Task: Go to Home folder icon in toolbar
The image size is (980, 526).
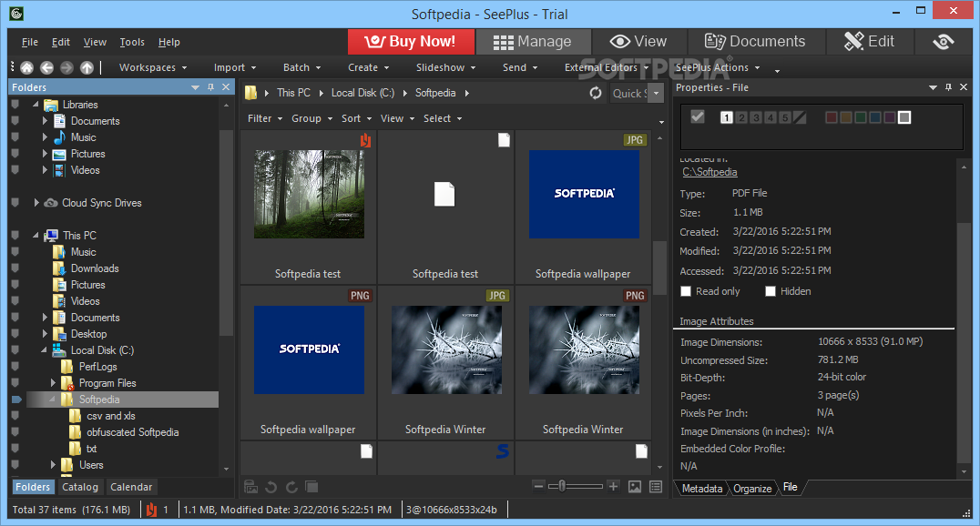Action: pyautogui.click(x=27, y=67)
